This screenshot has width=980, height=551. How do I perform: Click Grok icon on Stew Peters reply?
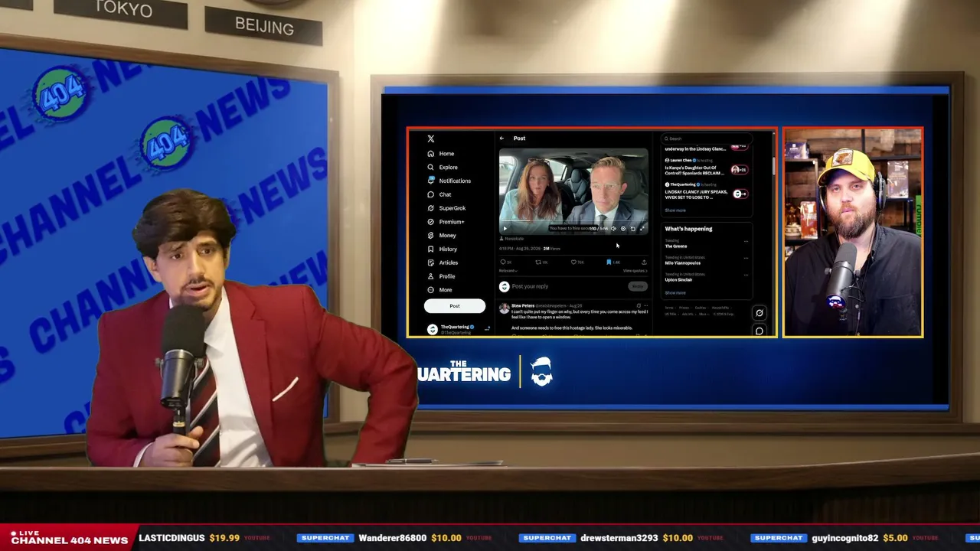pos(639,305)
